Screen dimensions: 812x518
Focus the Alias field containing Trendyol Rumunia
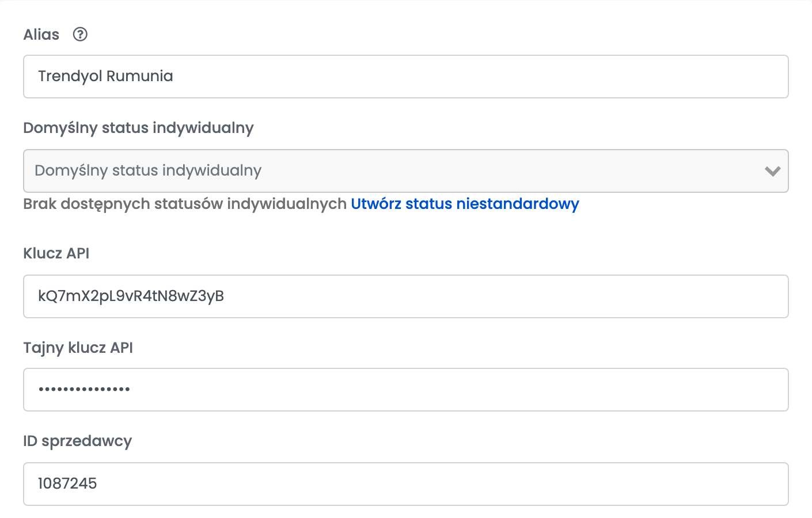(x=405, y=77)
